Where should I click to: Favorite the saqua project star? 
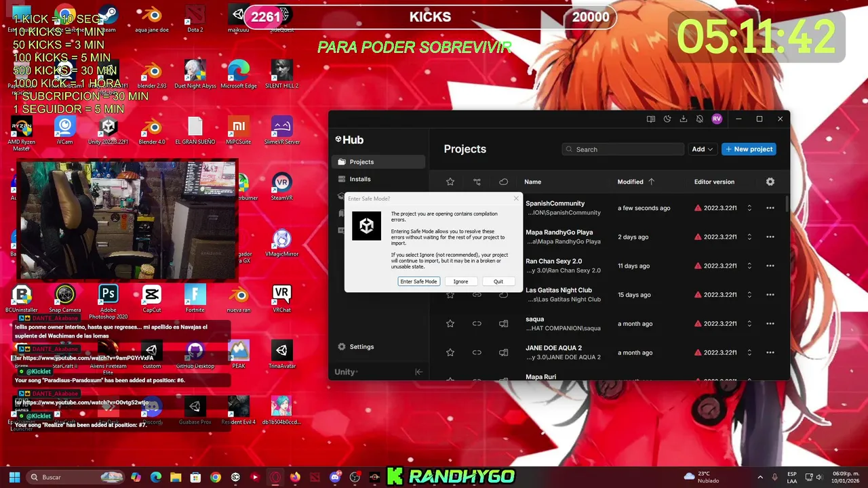[x=450, y=324]
